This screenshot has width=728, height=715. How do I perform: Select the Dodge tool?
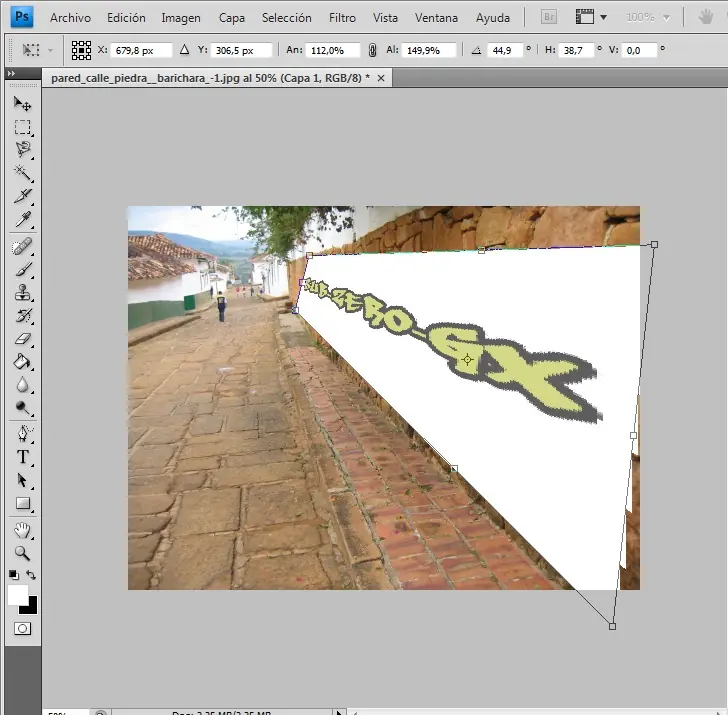pyautogui.click(x=22, y=408)
